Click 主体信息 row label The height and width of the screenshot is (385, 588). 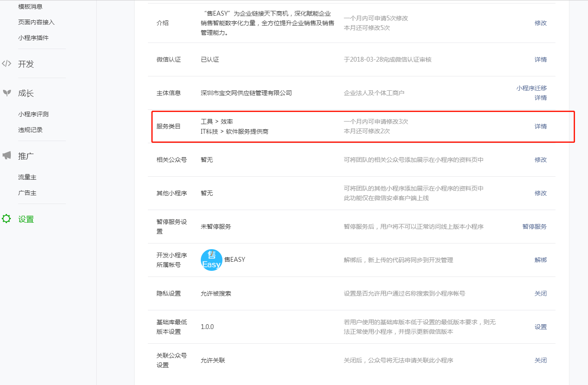coord(169,93)
